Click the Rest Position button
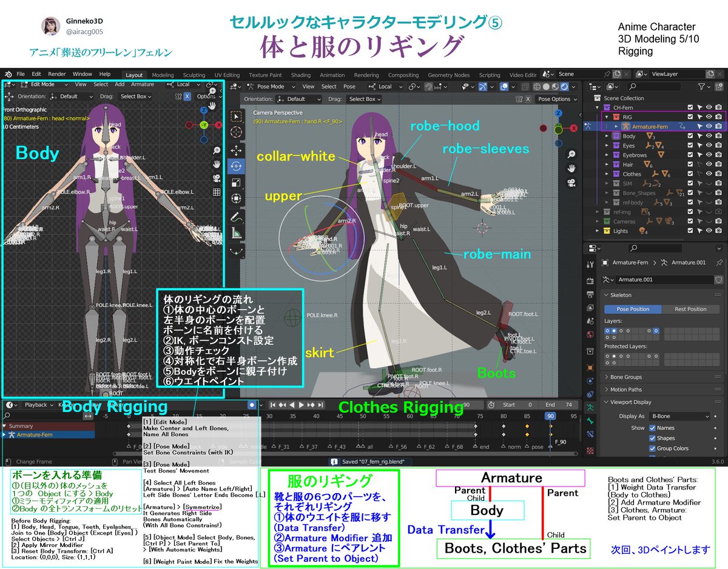The height and width of the screenshot is (569, 728). (x=691, y=309)
